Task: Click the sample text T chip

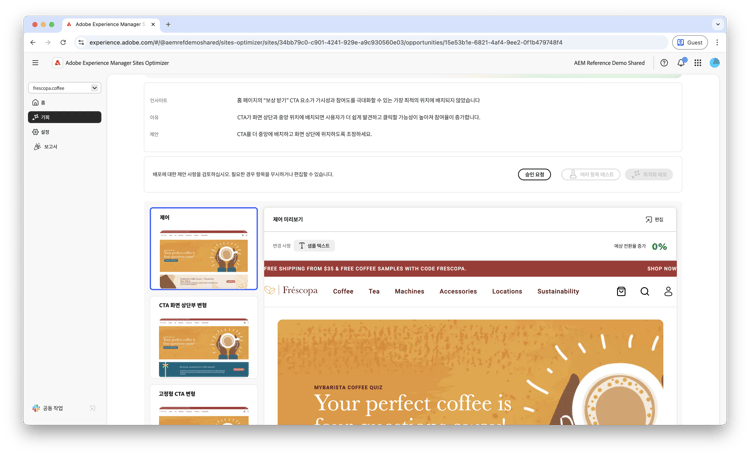Action: point(314,246)
